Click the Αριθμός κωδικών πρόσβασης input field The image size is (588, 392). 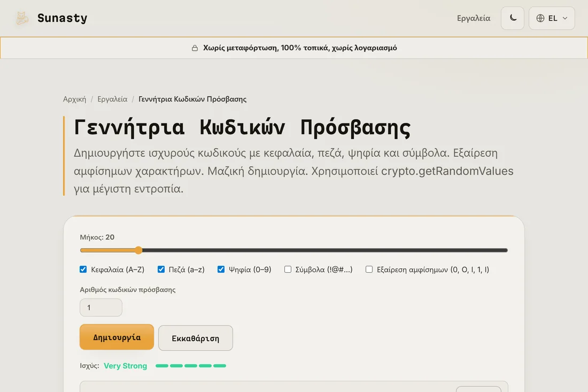point(101,308)
